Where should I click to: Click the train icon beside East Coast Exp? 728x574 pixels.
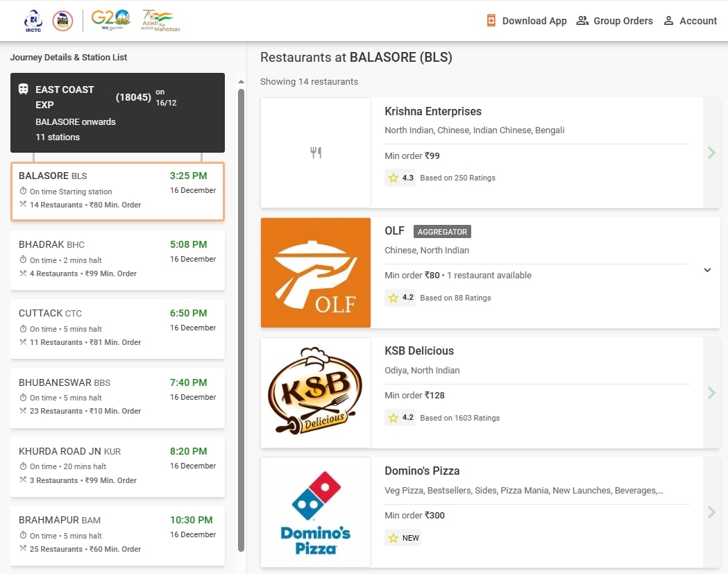coord(23,89)
